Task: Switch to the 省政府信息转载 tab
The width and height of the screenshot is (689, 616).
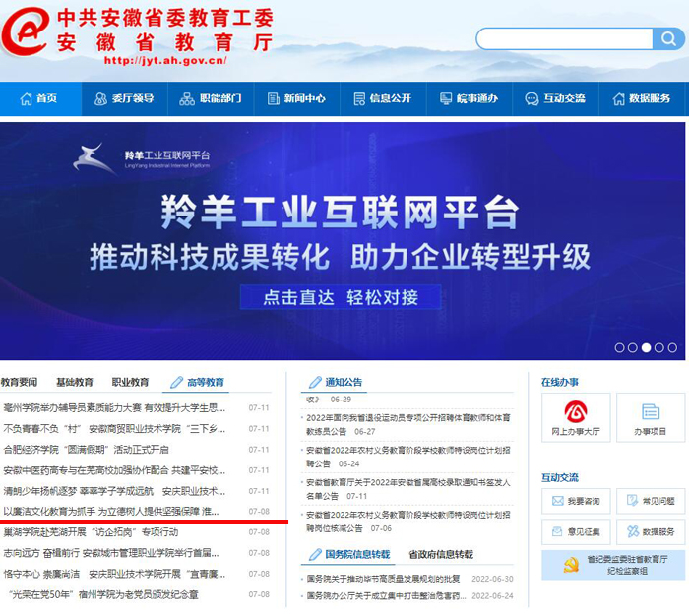Action: (441, 554)
